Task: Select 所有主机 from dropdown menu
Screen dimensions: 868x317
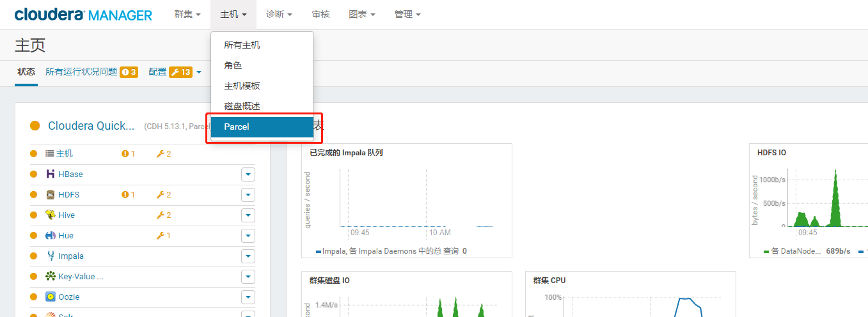Action: coord(262,45)
